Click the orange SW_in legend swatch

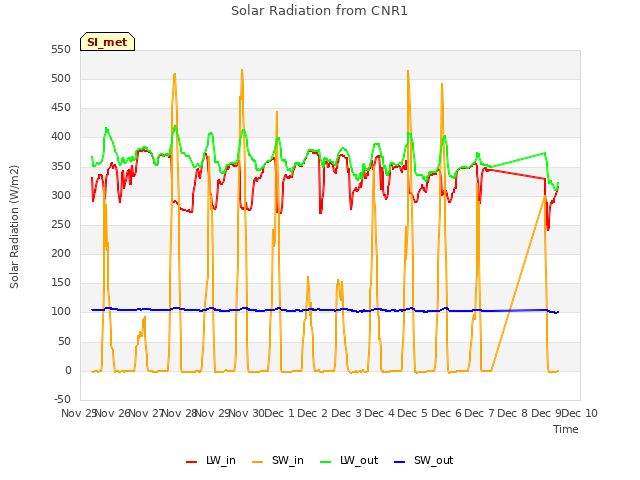pyautogui.click(x=257, y=462)
